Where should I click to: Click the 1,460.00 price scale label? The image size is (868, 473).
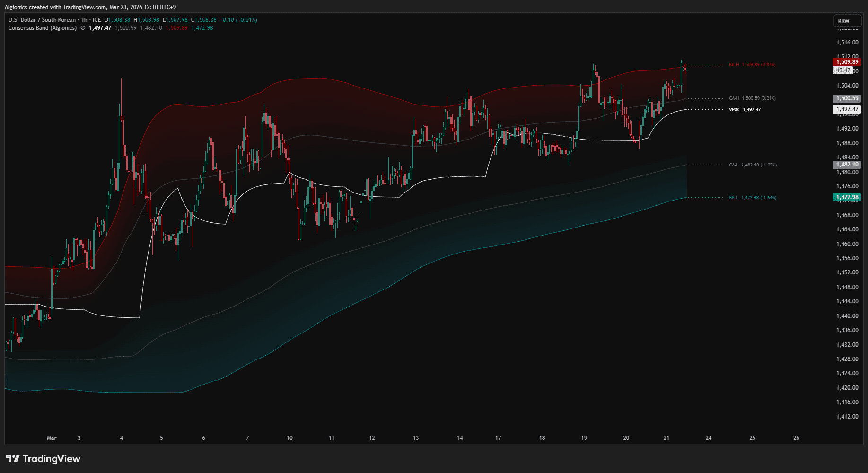coord(847,244)
